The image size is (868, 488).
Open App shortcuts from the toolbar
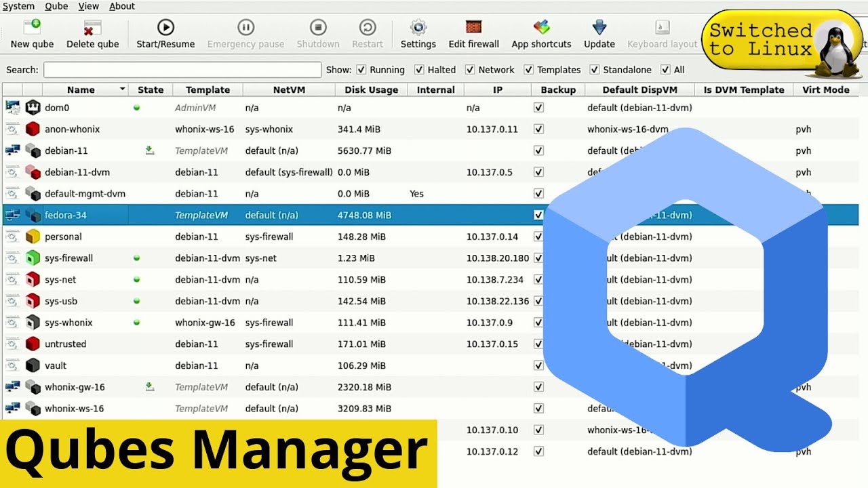[x=541, y=34]
